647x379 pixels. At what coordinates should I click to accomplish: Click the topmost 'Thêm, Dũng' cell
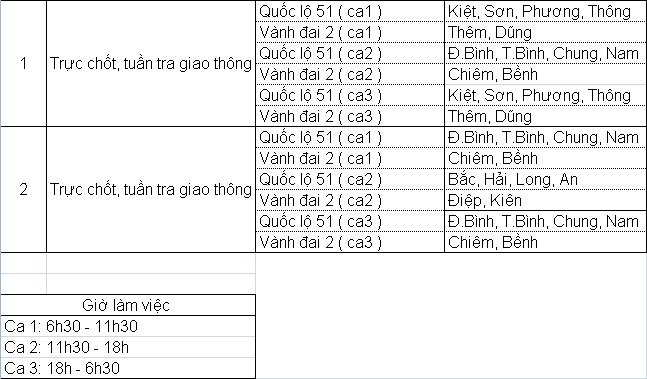[x=545, y=32]
